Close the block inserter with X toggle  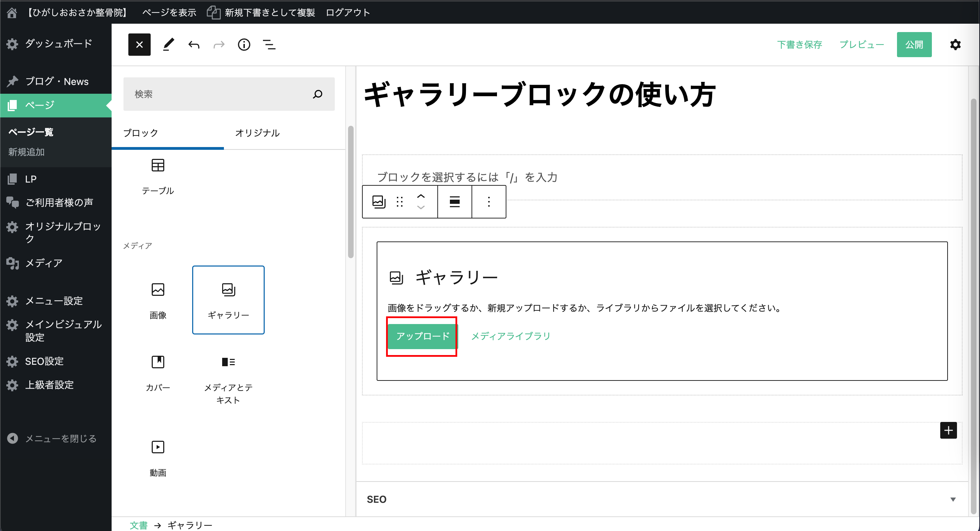click(139, 45)
